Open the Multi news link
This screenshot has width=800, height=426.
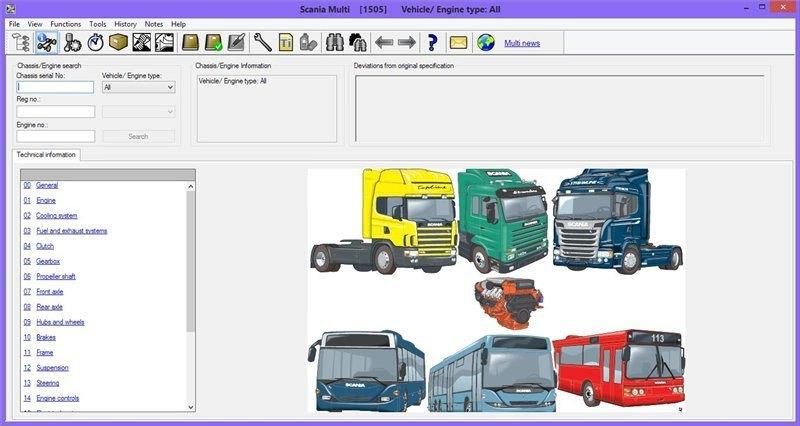[x=522, y=43]
